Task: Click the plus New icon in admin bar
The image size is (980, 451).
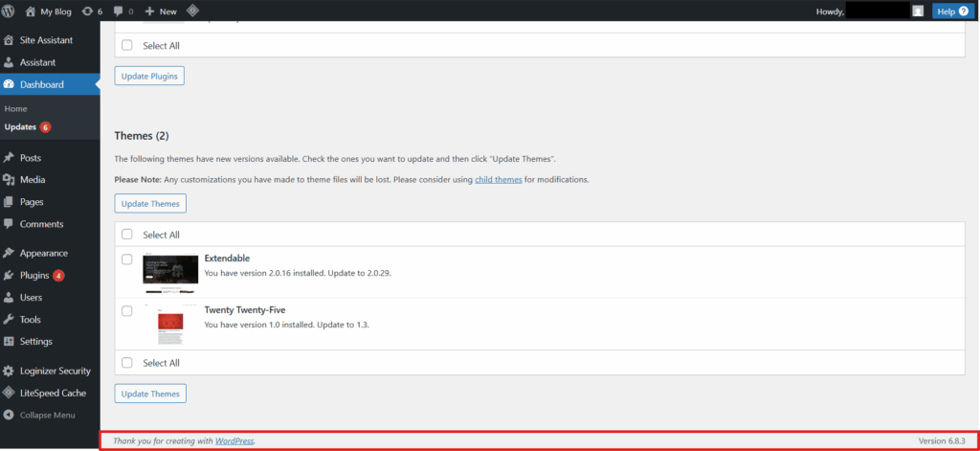Action: tap(149, 11)
